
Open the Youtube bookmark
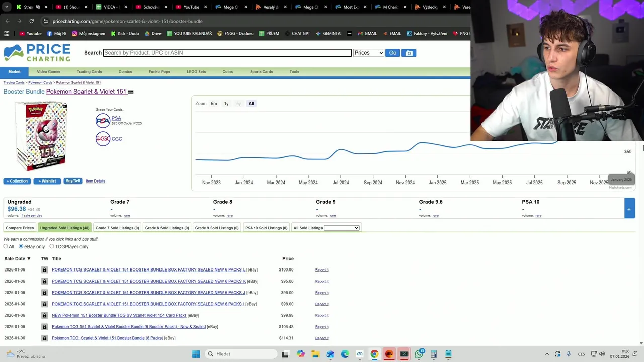pos(31,33)
